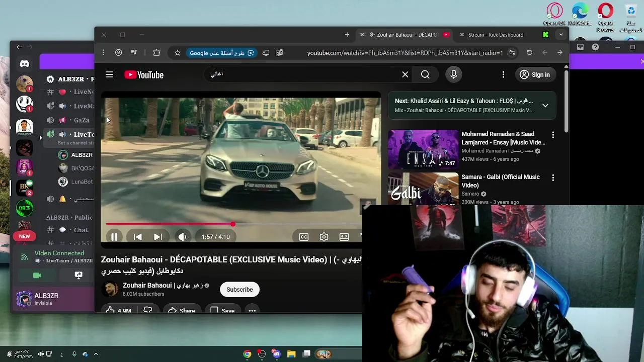Open Samara - Galbi video title
This screenshot has height=362, width=644.
501,181
